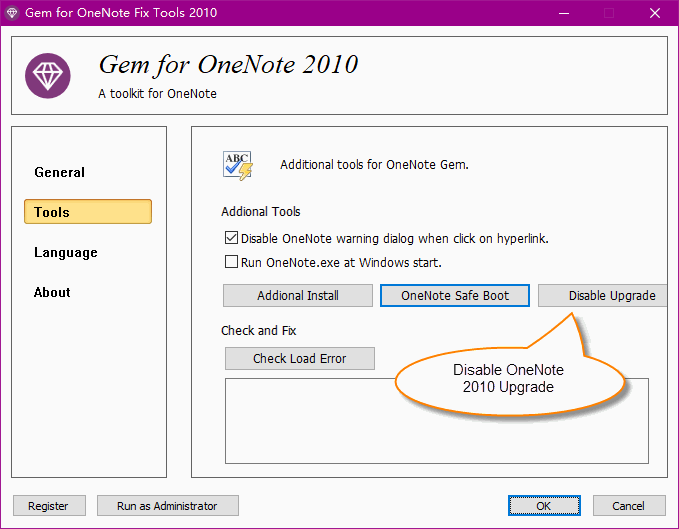Click the 'Check and Fix' group label
Image resolution: width=679 pixels, height=529 pixels.
pos(259,331)
